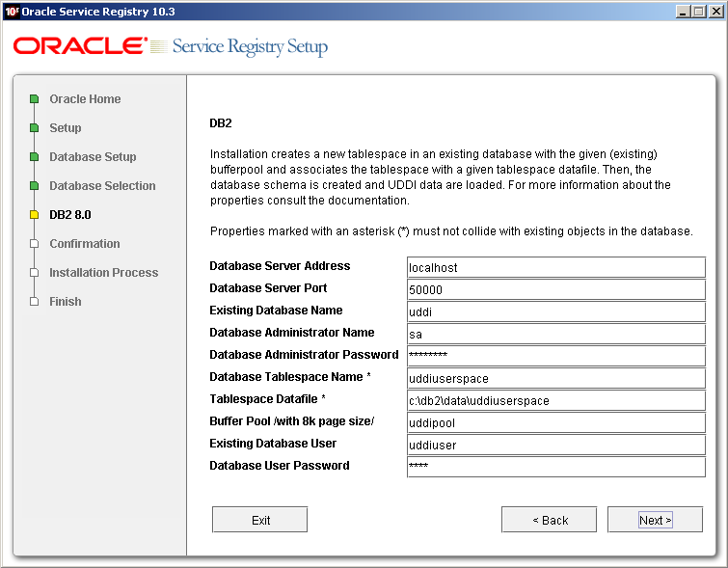Viewport: 728px width, 568px height.
Task: Select the Oracle Home step label
Action: coord(85,99)
